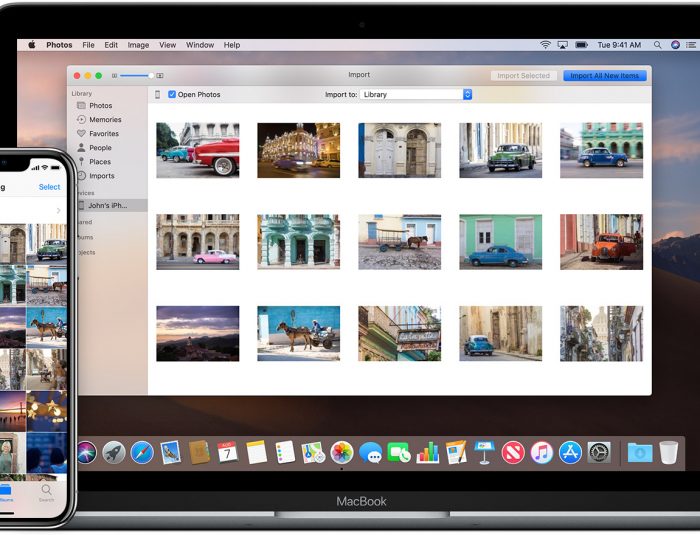Screen dimensions: 700x535
Task: Open Downloads folder in Dock
Action: click(x=640, y=452)
